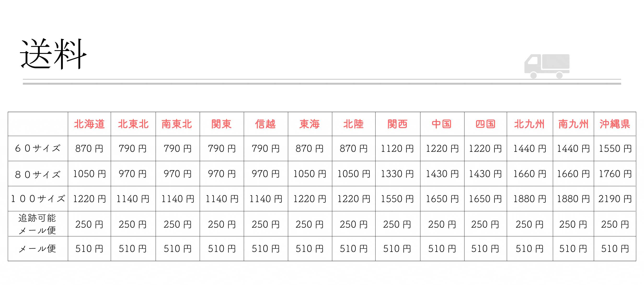Image resolution: width=644 pixels, height=285 pixels.
Task: Click the 100サイズ price for 中国
Action: click(x=442, y=199)
